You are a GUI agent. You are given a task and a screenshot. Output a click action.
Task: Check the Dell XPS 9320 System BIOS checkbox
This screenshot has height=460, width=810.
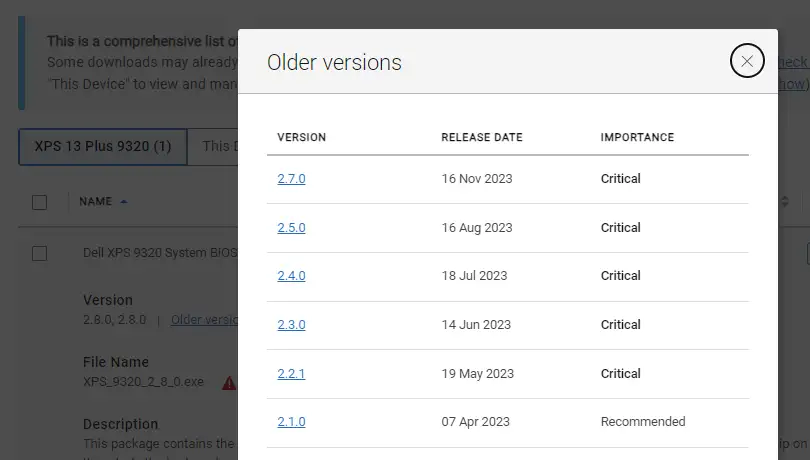click(x=40, y=254)
